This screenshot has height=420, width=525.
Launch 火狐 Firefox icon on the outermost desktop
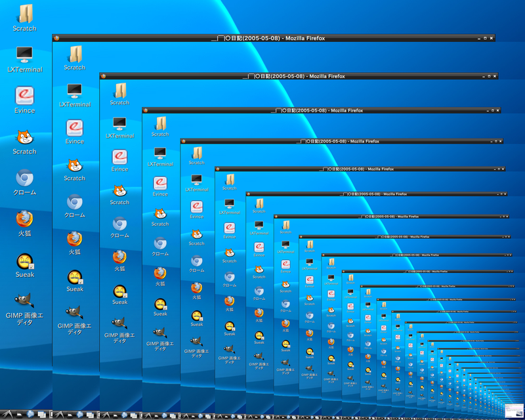click(24, 219)
